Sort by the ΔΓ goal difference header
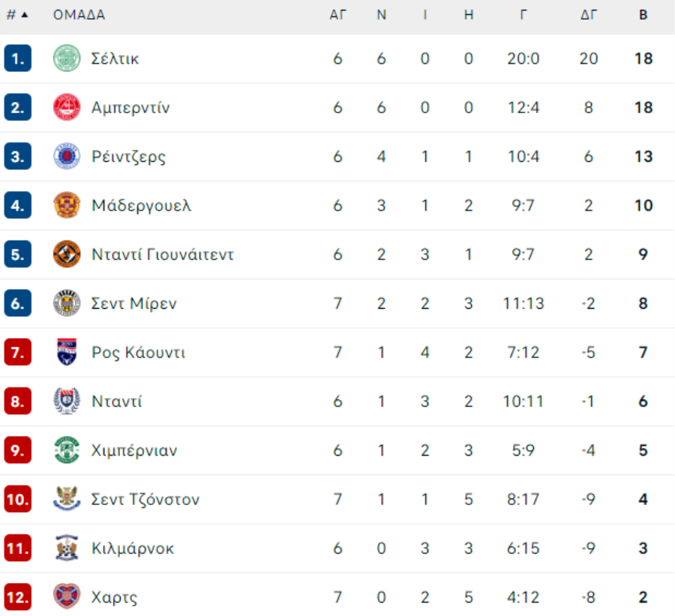 pos(589,15)
